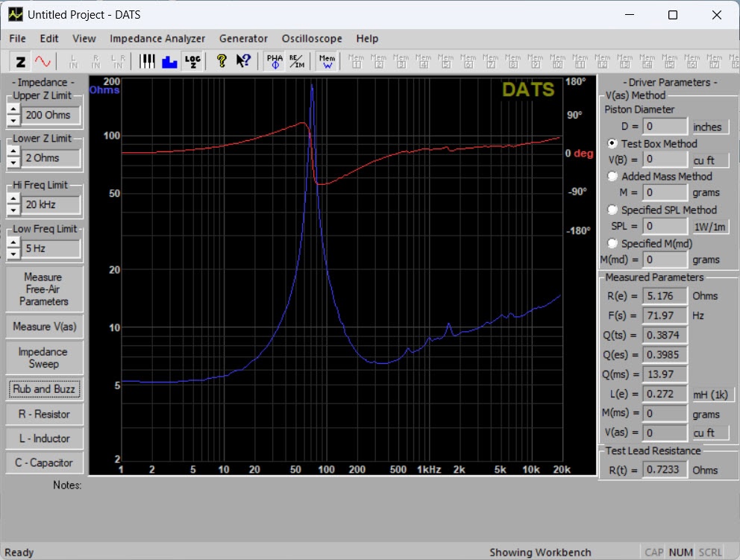740x560 pixels.
Task: Click Measure Free-Air Parameters button
Action: coord(44,289)
